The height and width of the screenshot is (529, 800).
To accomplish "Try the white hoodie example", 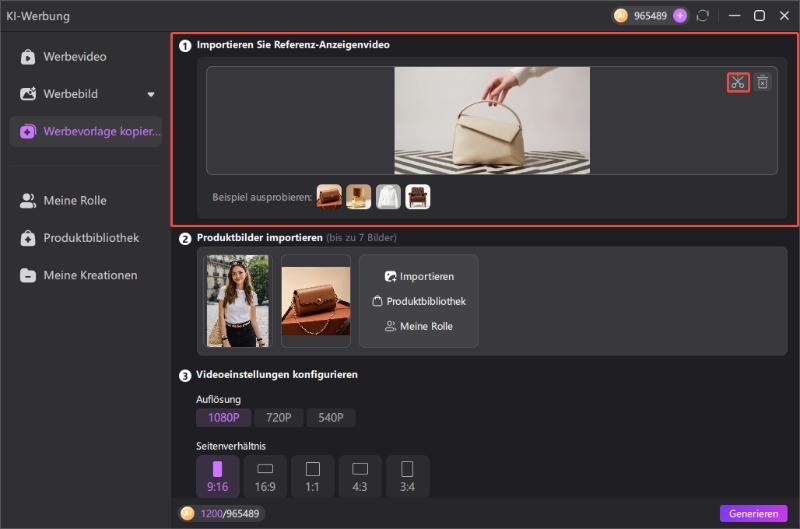I will [388, 197].
